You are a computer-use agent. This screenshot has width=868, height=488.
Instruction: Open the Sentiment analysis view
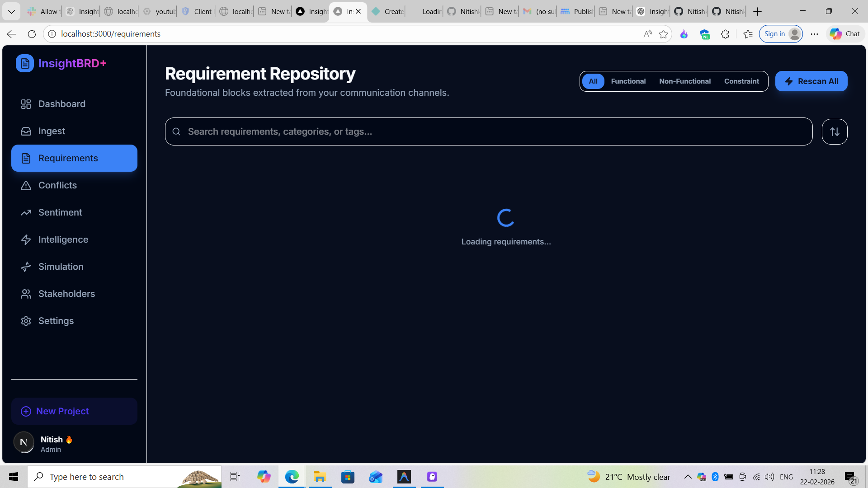60,212
